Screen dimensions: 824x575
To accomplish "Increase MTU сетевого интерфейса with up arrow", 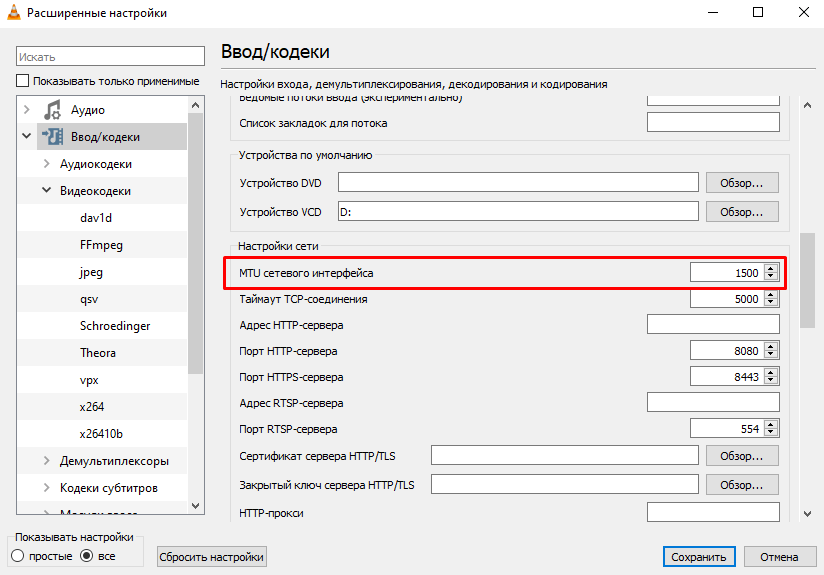I will (x=770, y=268).
